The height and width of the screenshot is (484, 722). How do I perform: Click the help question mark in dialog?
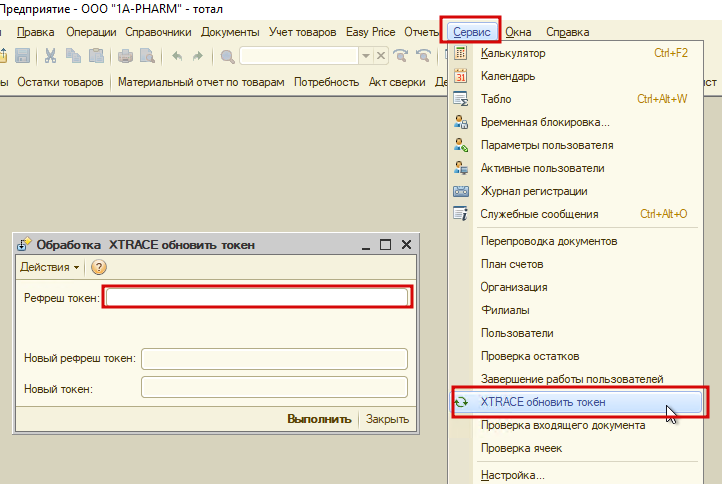(x=99, y=267)
